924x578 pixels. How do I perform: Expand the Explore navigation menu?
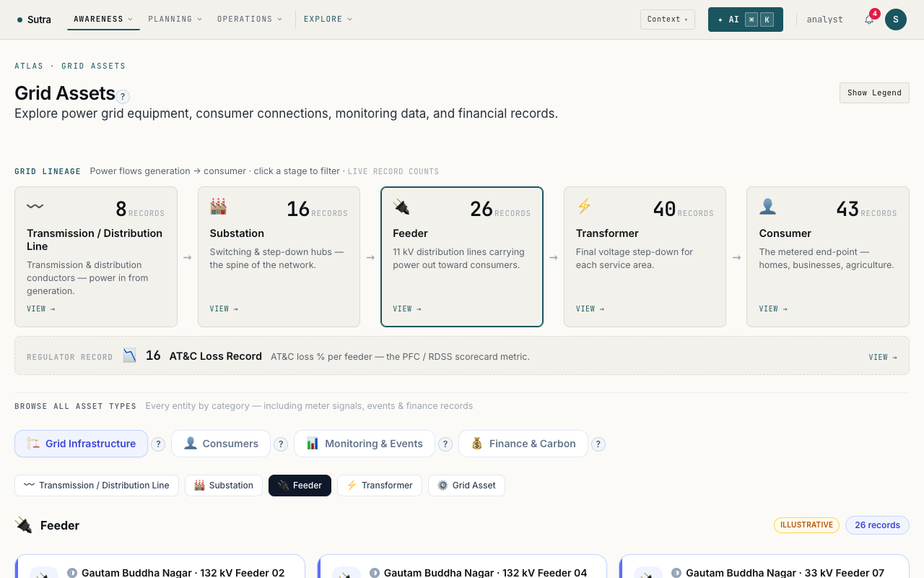point(328,20)
